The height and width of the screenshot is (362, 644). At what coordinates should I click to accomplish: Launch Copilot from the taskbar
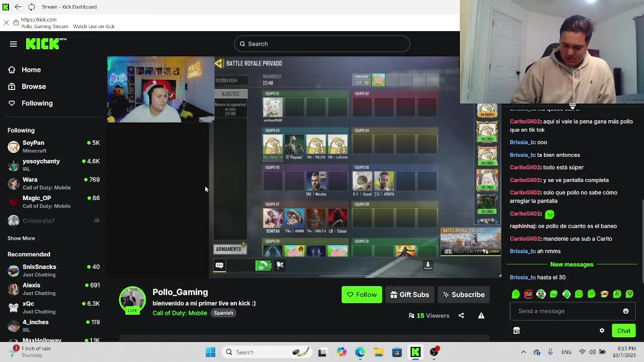coord(342,352)
